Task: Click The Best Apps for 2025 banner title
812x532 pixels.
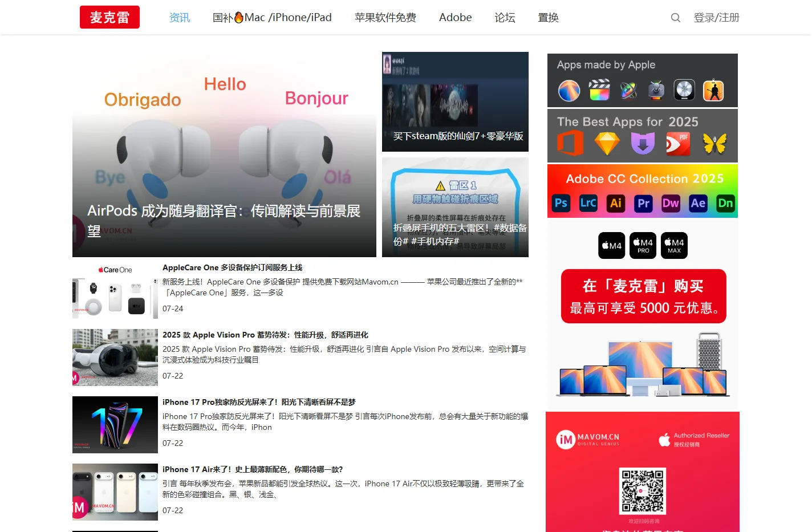Action: (628, 122)
